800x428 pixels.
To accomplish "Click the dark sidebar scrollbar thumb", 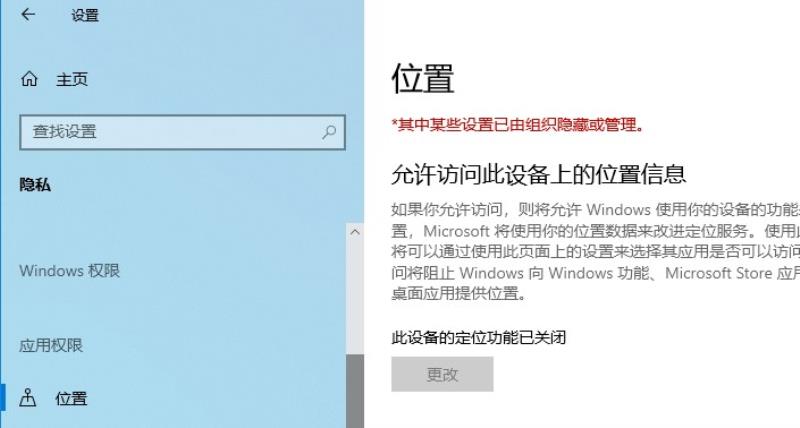I will point(355,391).
